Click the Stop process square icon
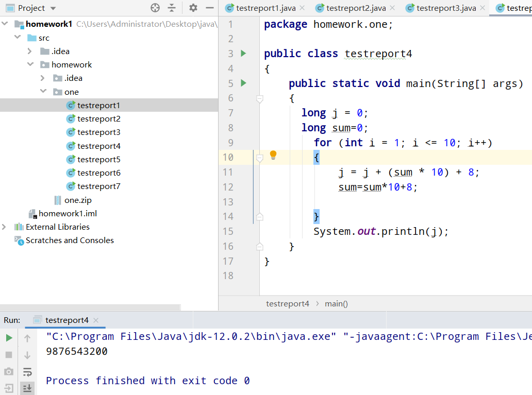The height and width of the screenshot is (395, 532). click(9, 355)
